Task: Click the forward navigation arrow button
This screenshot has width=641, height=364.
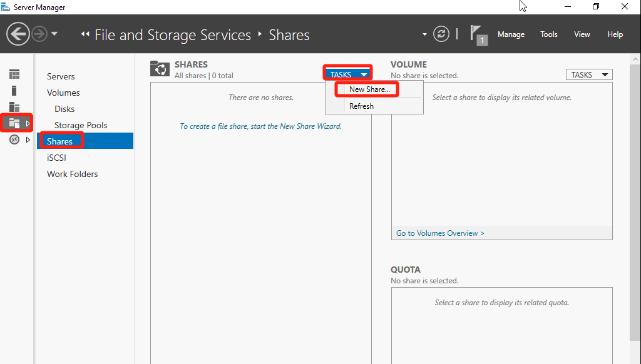Action: pyautogui.click(x=39, y=34)
